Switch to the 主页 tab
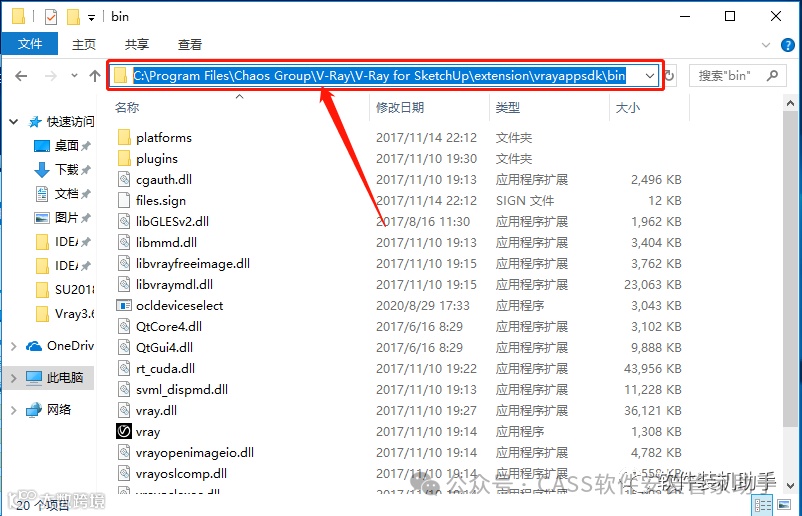The width and height of the screenshot is (802, 516). [x=83, y=44]
